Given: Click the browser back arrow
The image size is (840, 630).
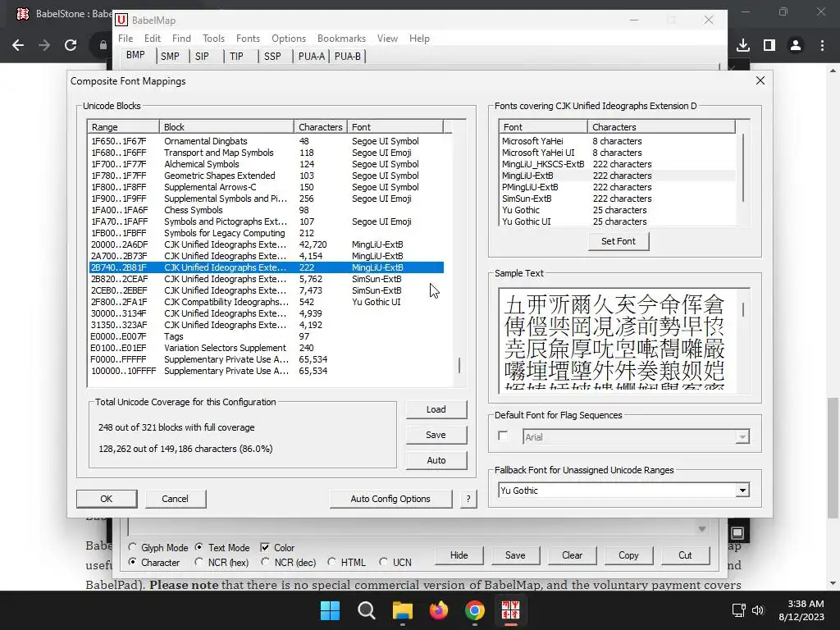Looking at the screenshot, I should (x=18, y=45).
